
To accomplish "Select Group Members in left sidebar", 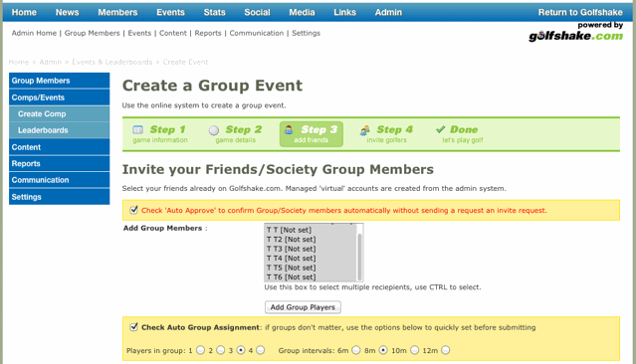I will click(59, 81).
